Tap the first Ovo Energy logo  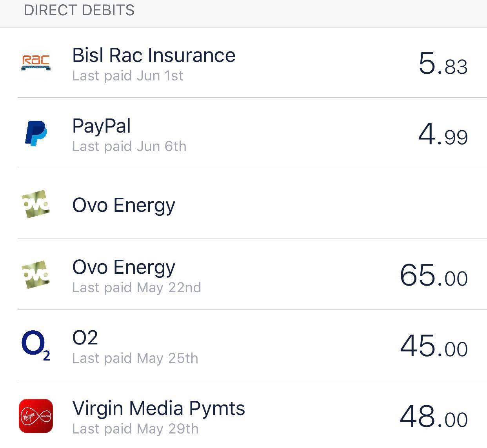tap(35, 204)
